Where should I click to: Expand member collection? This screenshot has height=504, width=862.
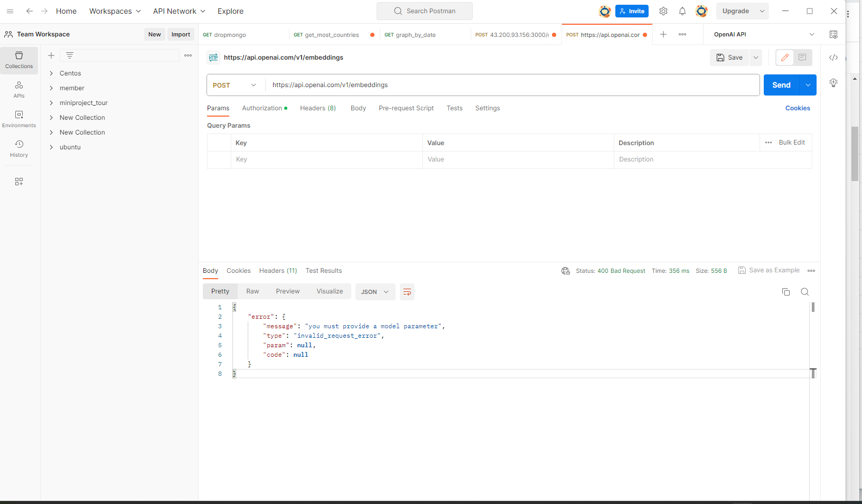[51, 88]
